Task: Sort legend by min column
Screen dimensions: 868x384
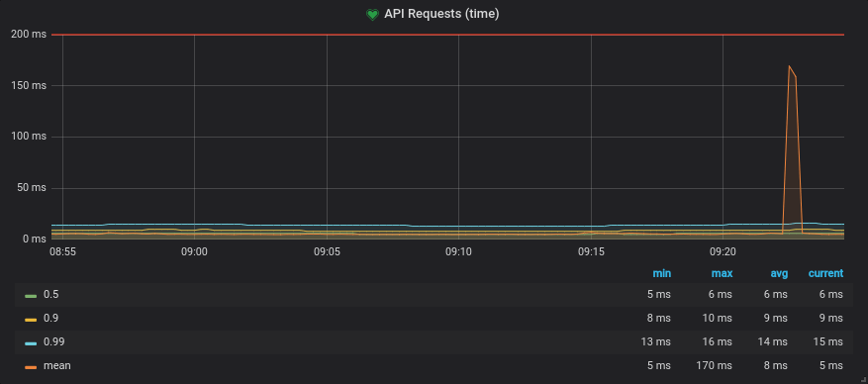Action: (x=661, y=273)
